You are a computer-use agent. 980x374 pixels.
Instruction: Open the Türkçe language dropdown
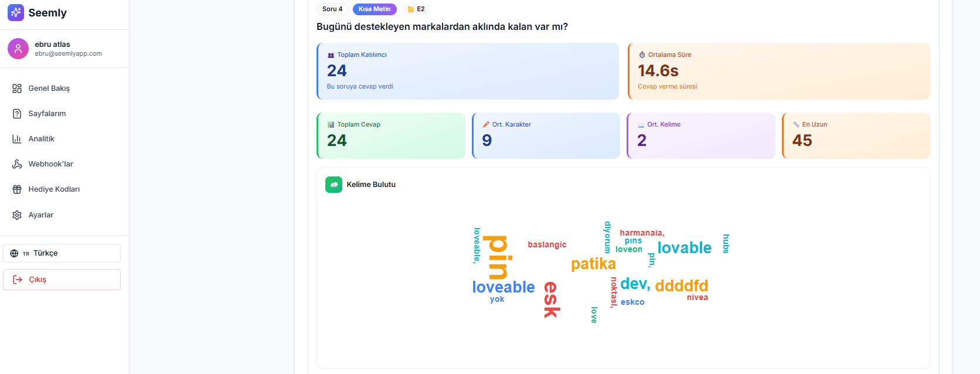coord(62,253)
